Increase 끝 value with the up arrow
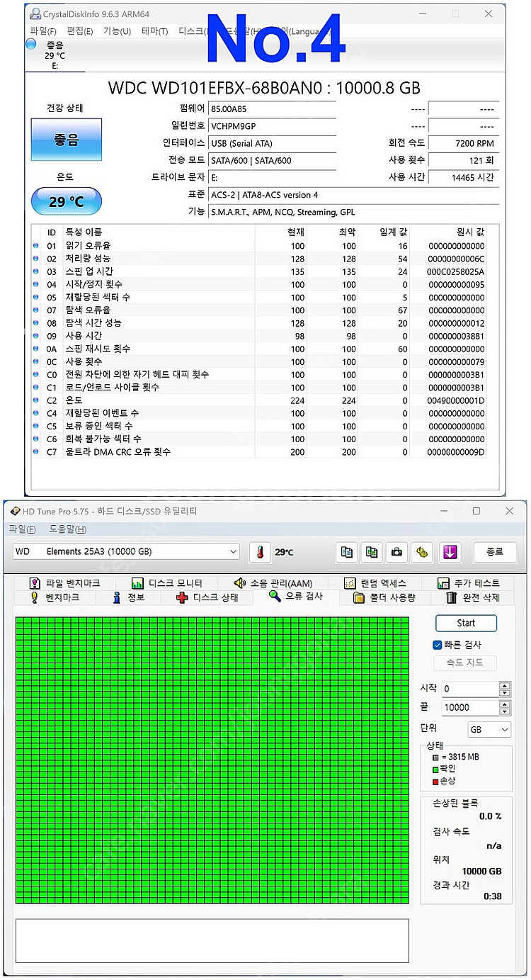The height and width of the screenshot is (980, 531). (x=504, y=704)
